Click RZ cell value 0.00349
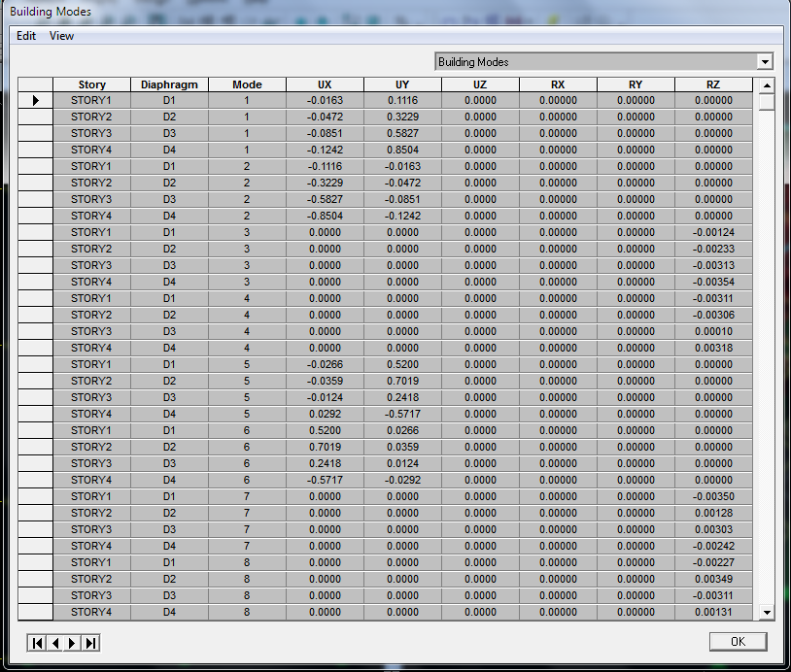 [x=713, y=579]
